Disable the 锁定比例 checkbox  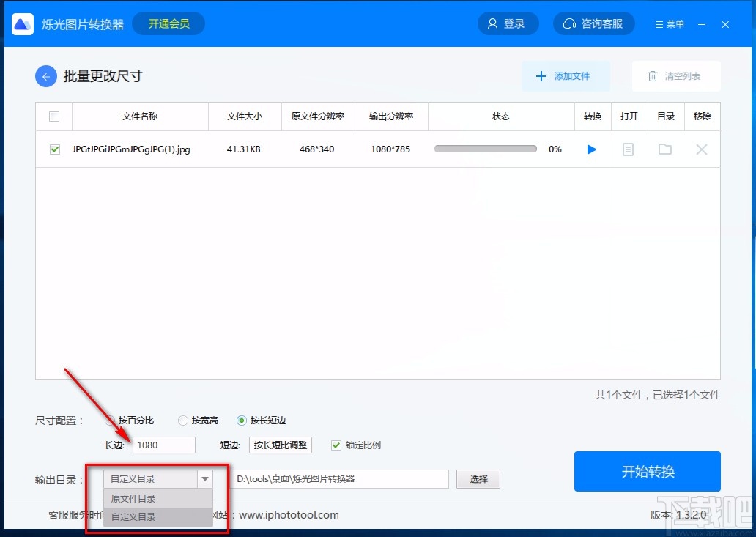point(336,445)
